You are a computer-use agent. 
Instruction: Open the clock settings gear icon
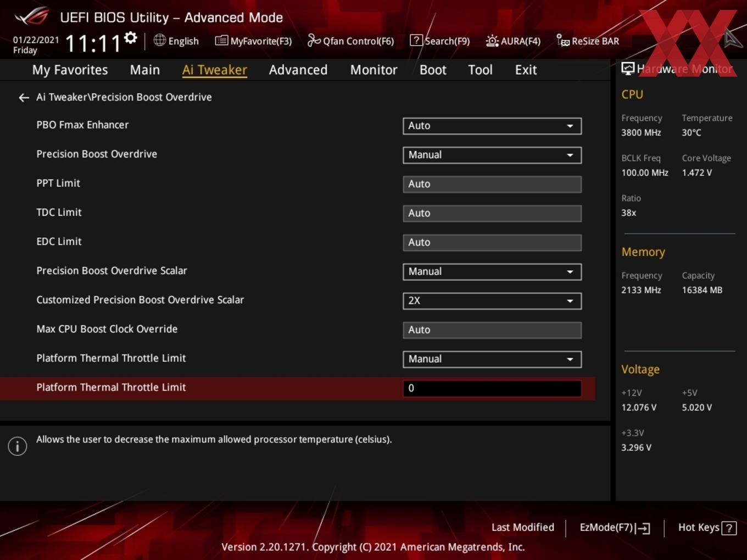[x=131, y=38]
